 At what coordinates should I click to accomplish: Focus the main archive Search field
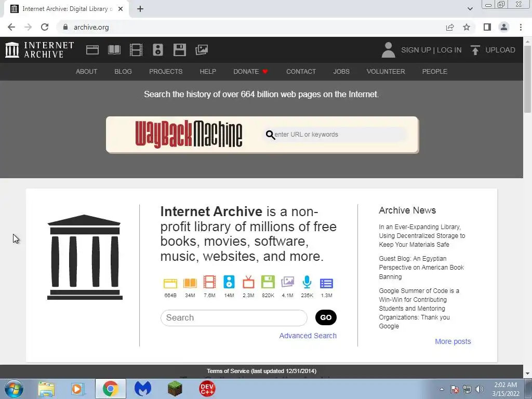pos(234,317)
